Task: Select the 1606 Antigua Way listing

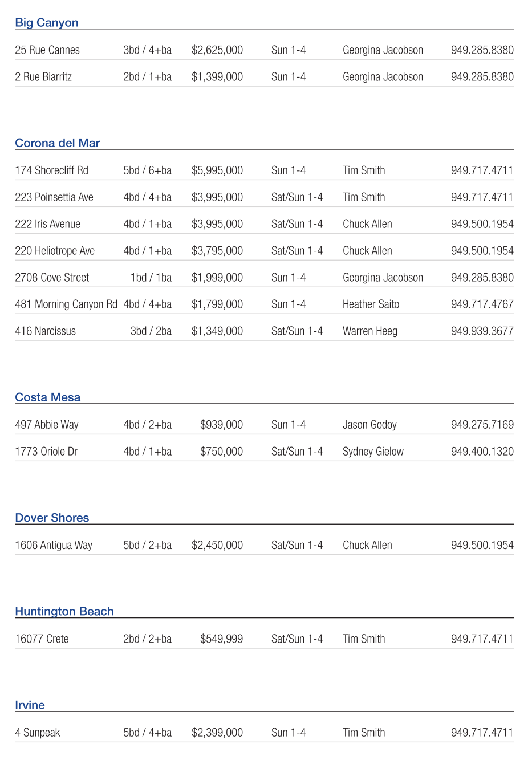Action: [54, 545]
